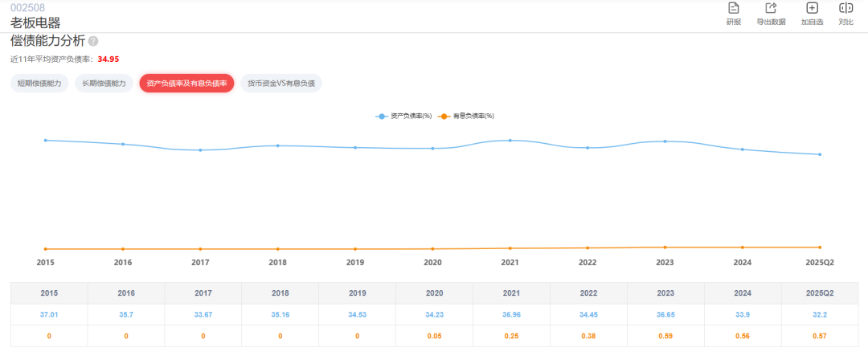Switch to 长期偿债能力 tab
The height and width of the screenshot is (352, 868).
(104, 84)
